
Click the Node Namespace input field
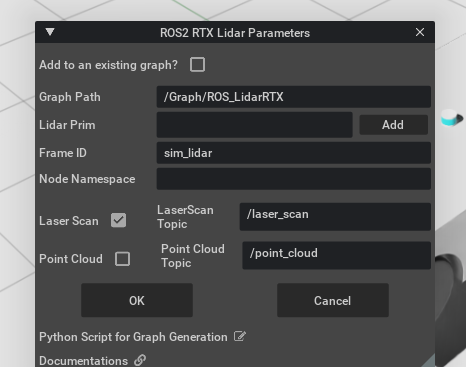(294, 179)
